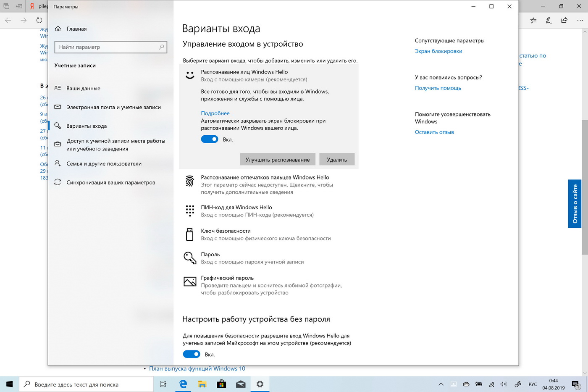The image size is (588, 392).
Task: Click Удалить button for face recognition
Action: pyautogui.click(x=337, y=160)
